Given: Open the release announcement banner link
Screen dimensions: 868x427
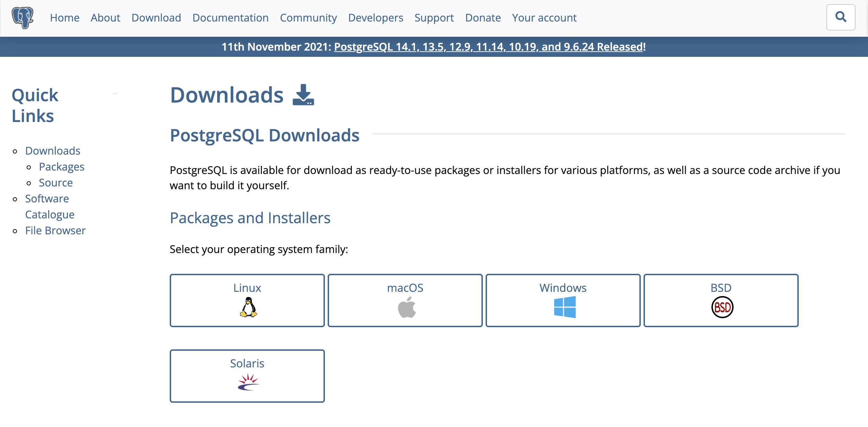Looking at the screenshot, I should (488, 47).
